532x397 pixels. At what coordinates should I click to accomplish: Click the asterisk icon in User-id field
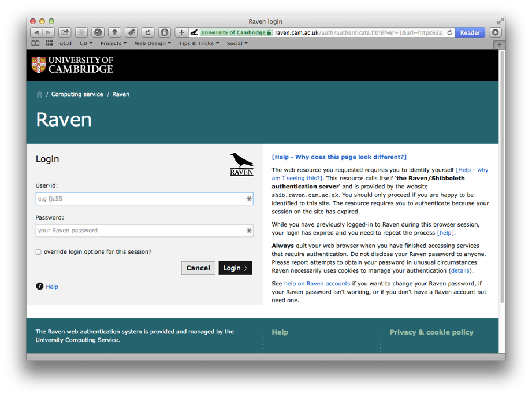(x=249, y=199)
